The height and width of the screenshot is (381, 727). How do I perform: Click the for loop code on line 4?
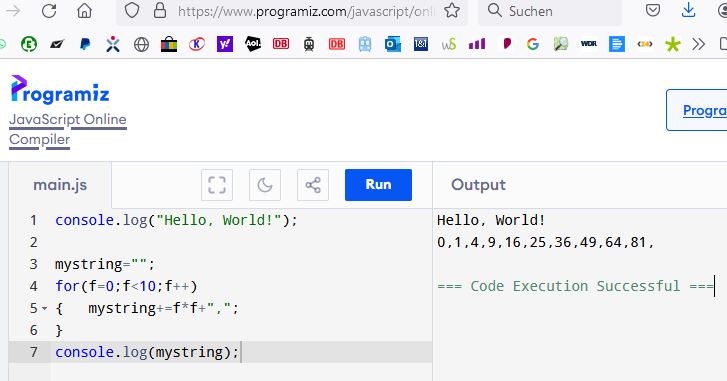click(126, 286)
